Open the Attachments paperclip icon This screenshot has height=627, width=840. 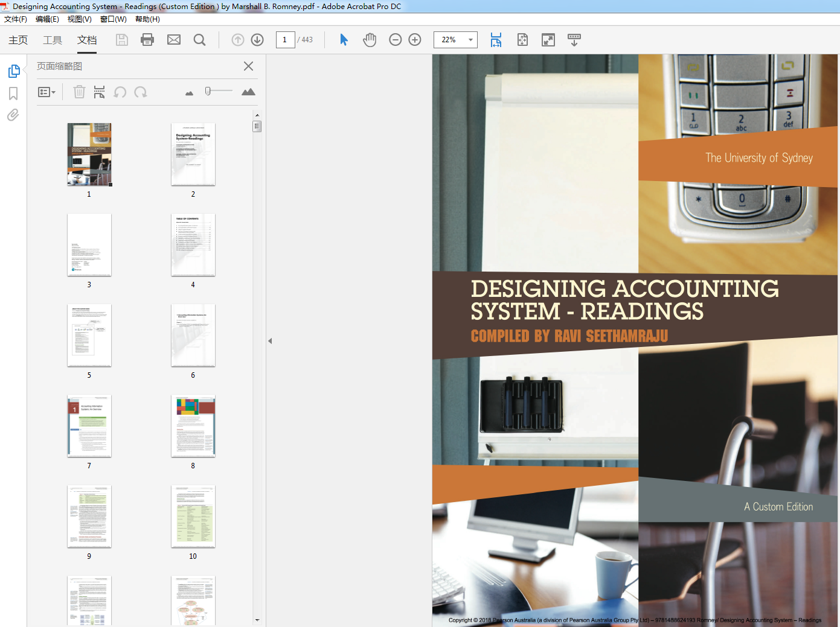(x=13, y=115)
